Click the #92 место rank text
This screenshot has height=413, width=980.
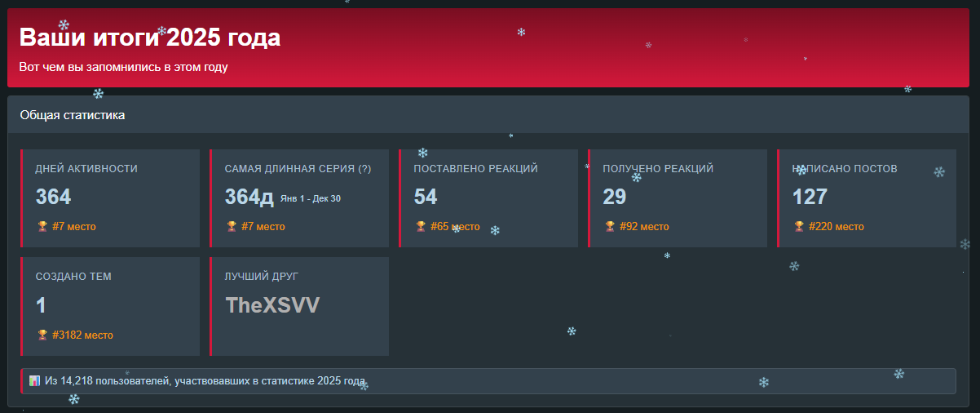click(x=644, y=226)
